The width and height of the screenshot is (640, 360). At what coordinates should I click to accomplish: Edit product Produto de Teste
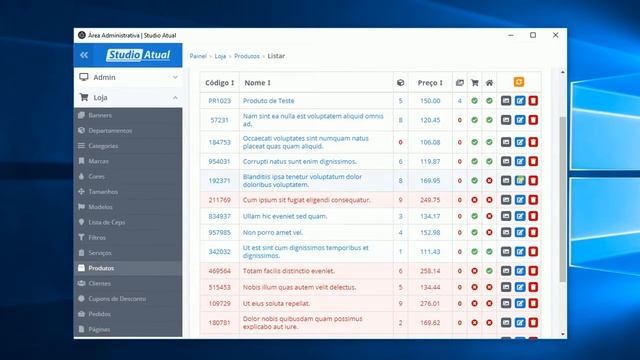(x=520, y=100)
